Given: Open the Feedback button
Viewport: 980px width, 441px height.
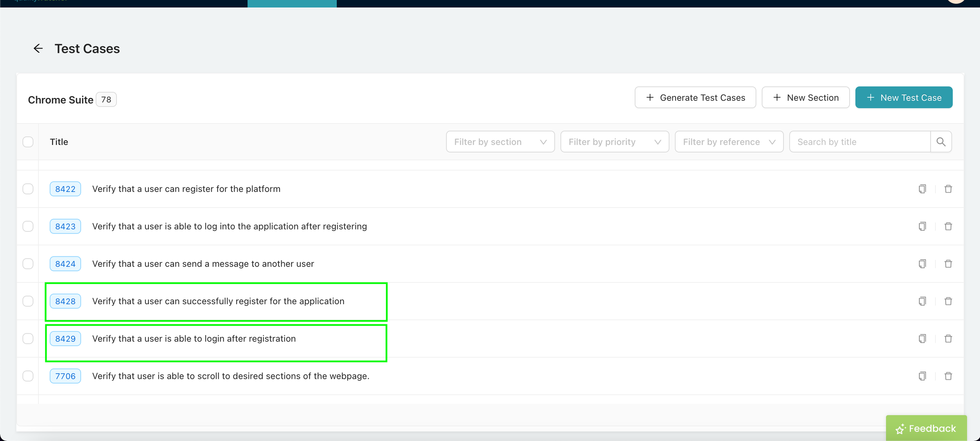Looking at the screenshot, I should pyautogui.click(x=926, y=428).
